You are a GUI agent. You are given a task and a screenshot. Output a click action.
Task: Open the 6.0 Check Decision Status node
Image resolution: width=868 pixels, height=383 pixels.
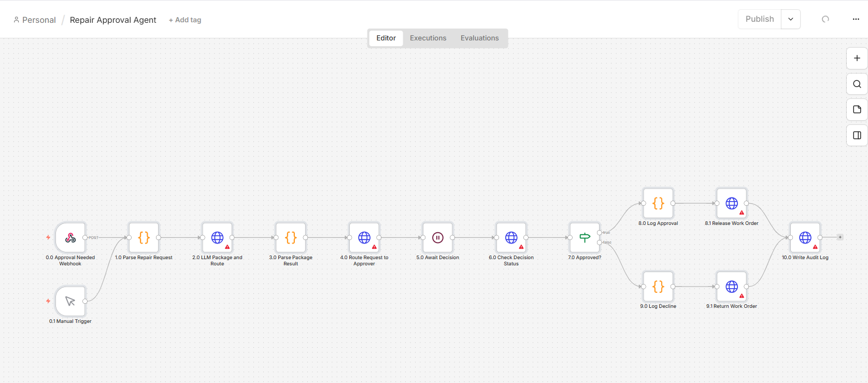click(511, 238)
